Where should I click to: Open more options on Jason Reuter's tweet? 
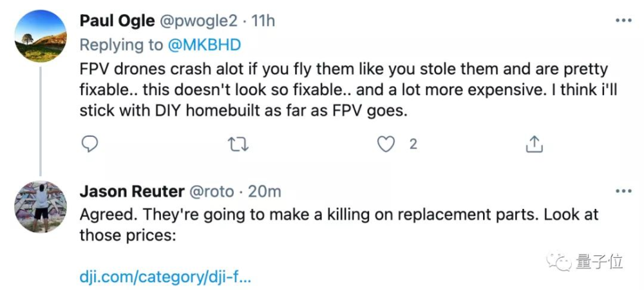point(623,191)
